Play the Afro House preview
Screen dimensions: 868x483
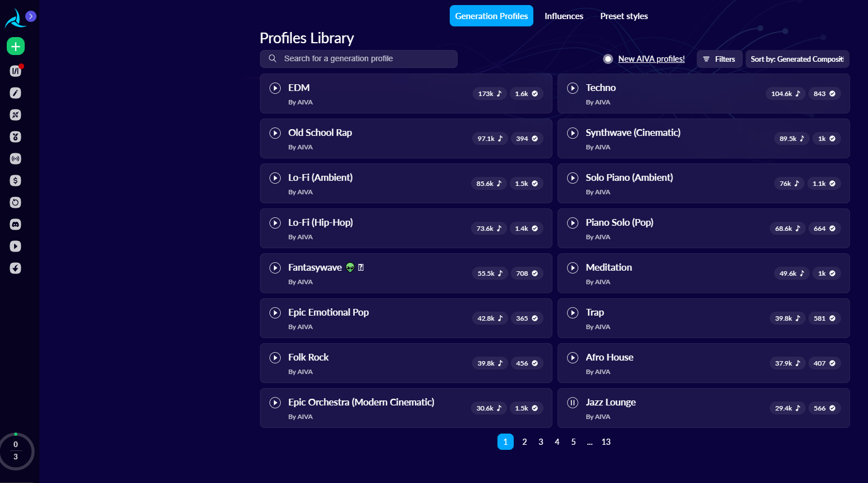(x=573, y=357)
